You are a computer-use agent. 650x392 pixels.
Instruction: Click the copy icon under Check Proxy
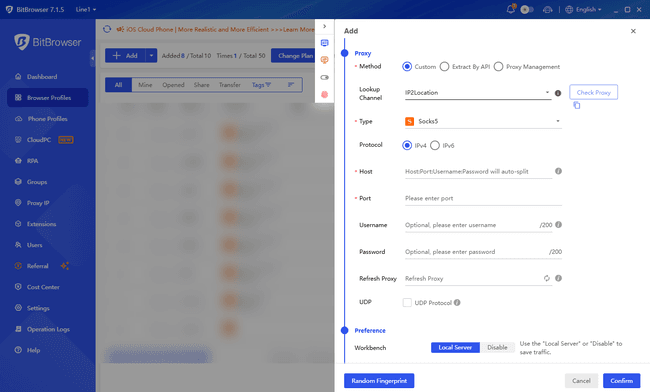tap(577, 105)
